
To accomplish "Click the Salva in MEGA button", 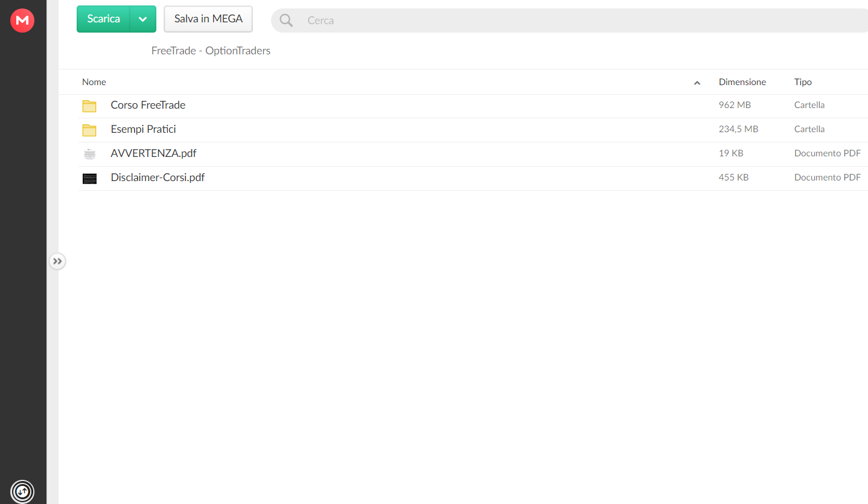I will coord(208,19).
